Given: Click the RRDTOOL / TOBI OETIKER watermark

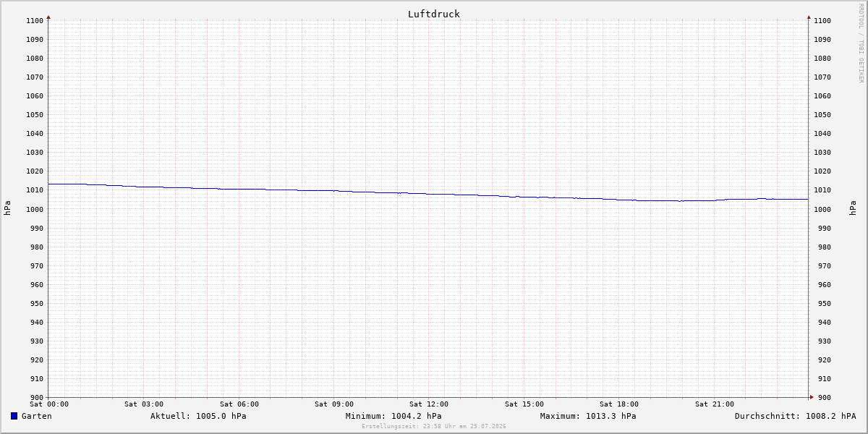Looking at the screenshot, I should click(861, 43).
